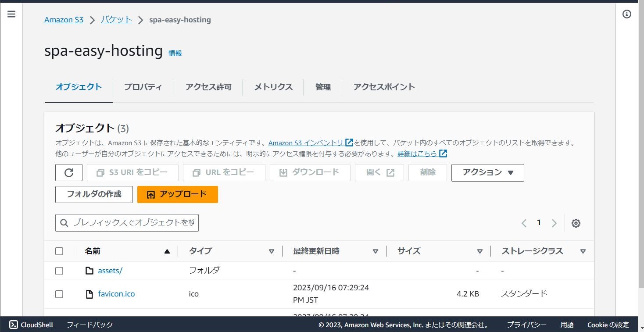Focus the prefix search input field
The width and height of the screenshot is (644, 332).
coord(127,223)
